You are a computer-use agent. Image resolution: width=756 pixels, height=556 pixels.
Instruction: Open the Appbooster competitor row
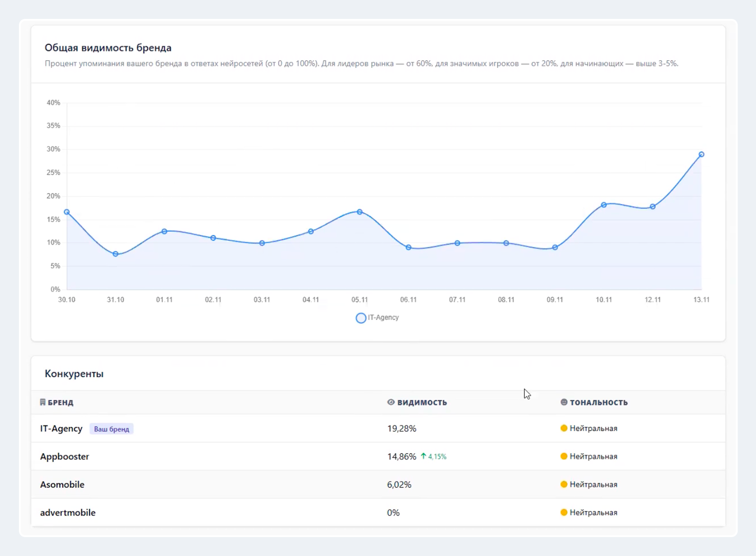pos(65,457)
